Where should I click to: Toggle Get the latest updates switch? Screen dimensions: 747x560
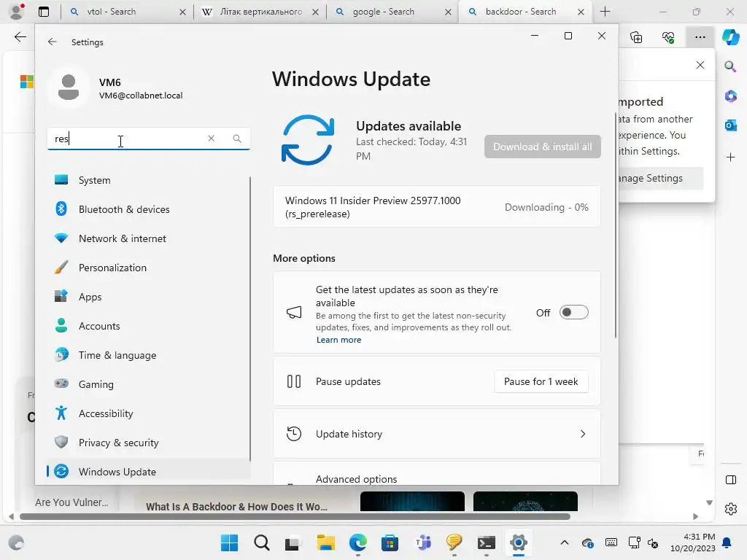tap(573, 312)
